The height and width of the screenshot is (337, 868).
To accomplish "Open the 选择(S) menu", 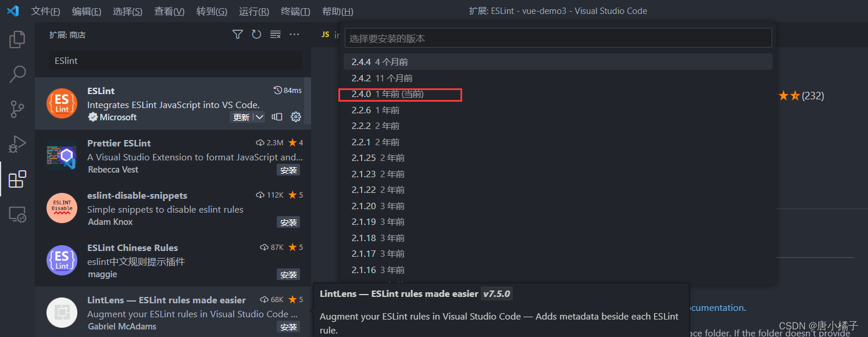I will (127, 11).
